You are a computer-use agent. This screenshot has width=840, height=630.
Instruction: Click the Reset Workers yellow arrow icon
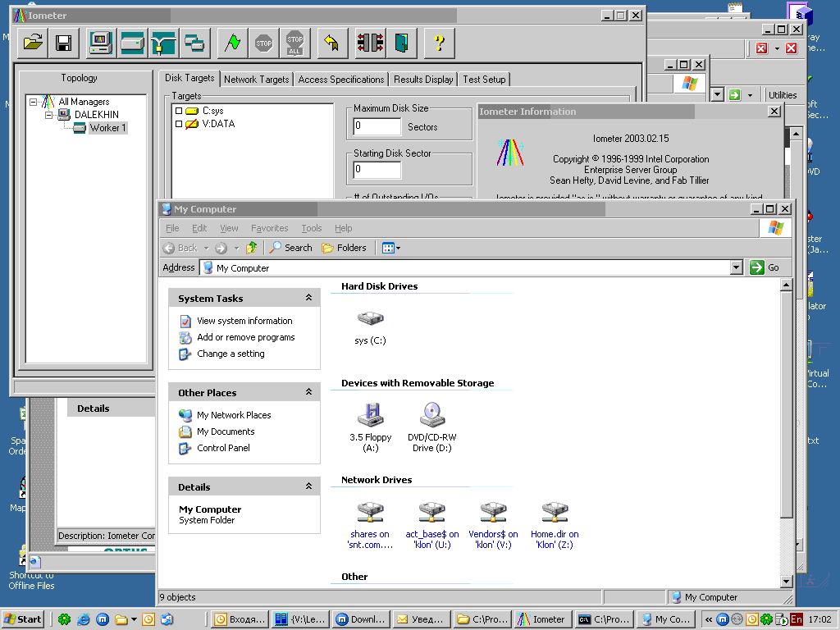coord(331,43)
